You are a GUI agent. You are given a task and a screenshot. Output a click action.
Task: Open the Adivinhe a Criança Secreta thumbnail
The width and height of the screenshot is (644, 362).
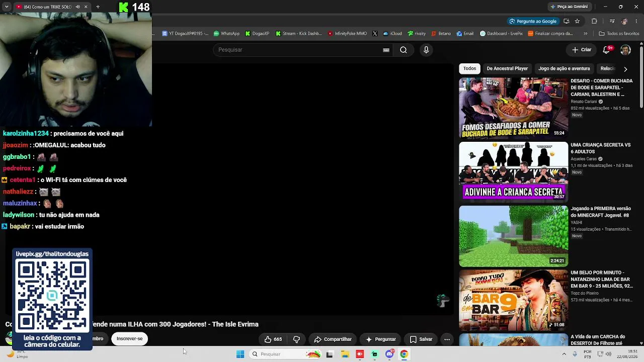point(513,171)
